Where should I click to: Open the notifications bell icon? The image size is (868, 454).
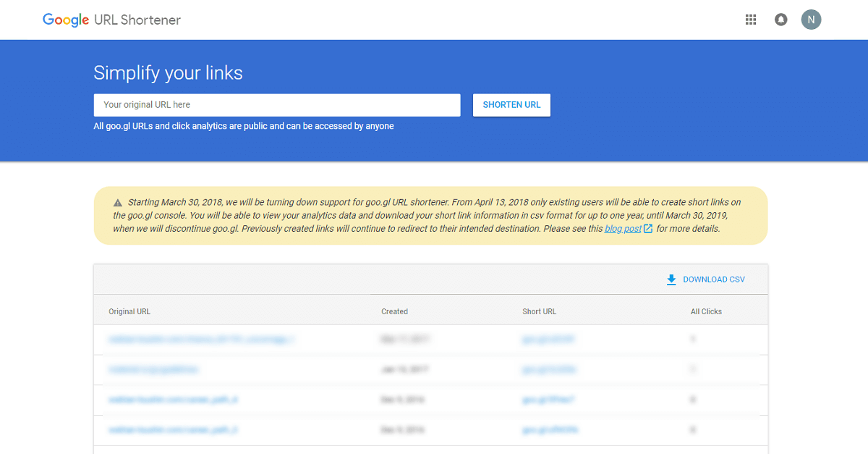tap(781, 20)
